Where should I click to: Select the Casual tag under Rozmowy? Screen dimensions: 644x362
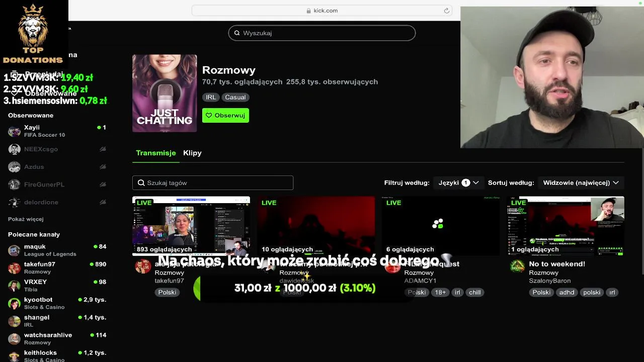[x=235, y=98]
